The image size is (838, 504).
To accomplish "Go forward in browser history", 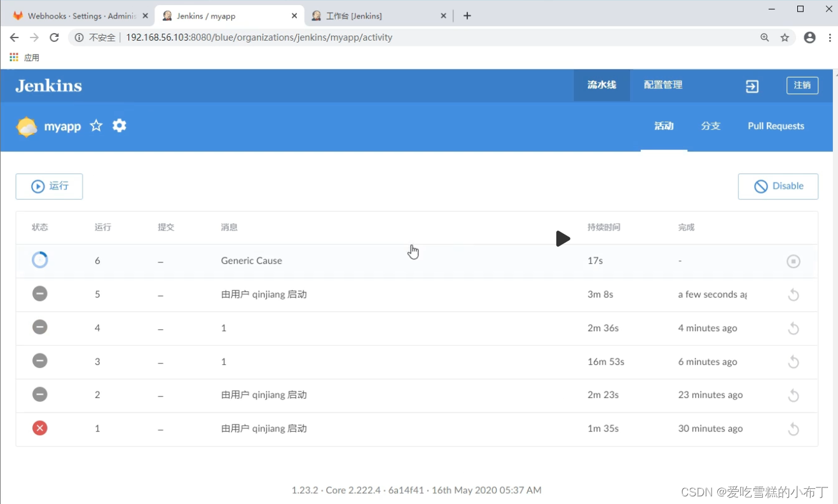I will pos(34,37).
